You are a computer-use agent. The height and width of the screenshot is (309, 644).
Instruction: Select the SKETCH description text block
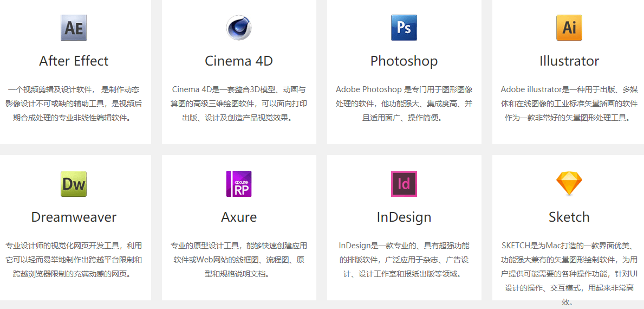[569, 273]
